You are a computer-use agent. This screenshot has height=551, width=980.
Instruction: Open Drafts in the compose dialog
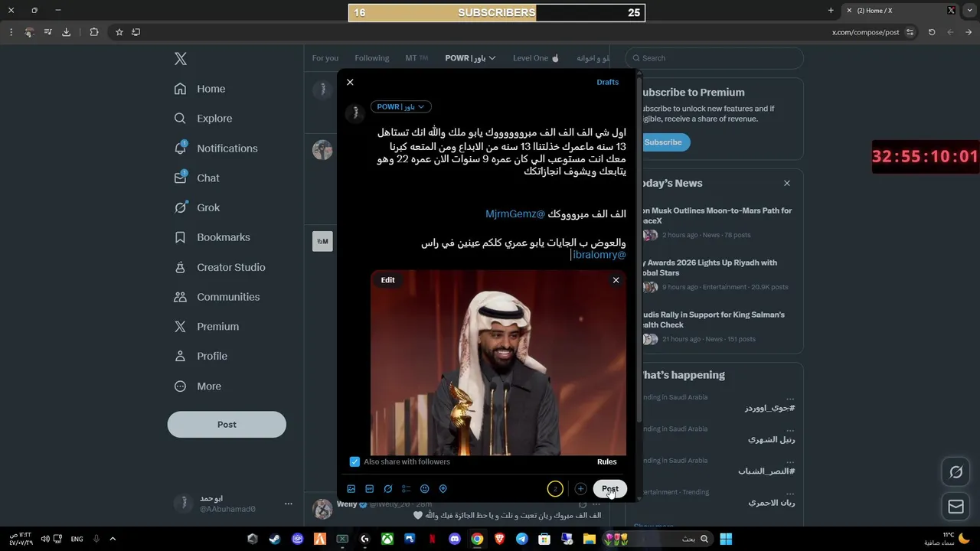(607, 82)
